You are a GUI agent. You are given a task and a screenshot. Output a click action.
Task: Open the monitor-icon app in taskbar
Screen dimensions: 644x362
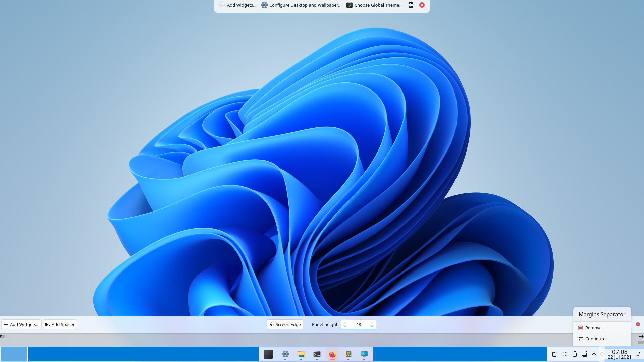(364, 354)
